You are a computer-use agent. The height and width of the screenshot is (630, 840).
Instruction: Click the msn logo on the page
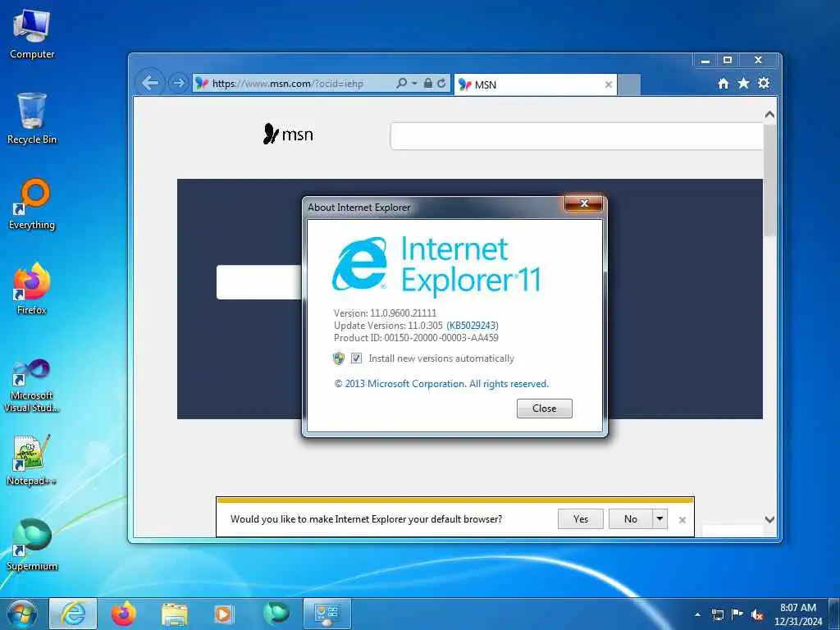[288, 134]
